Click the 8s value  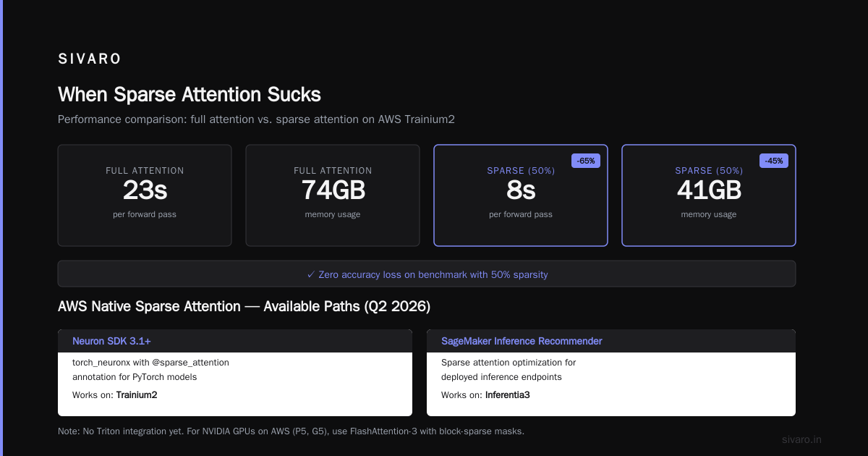(521, 190)
